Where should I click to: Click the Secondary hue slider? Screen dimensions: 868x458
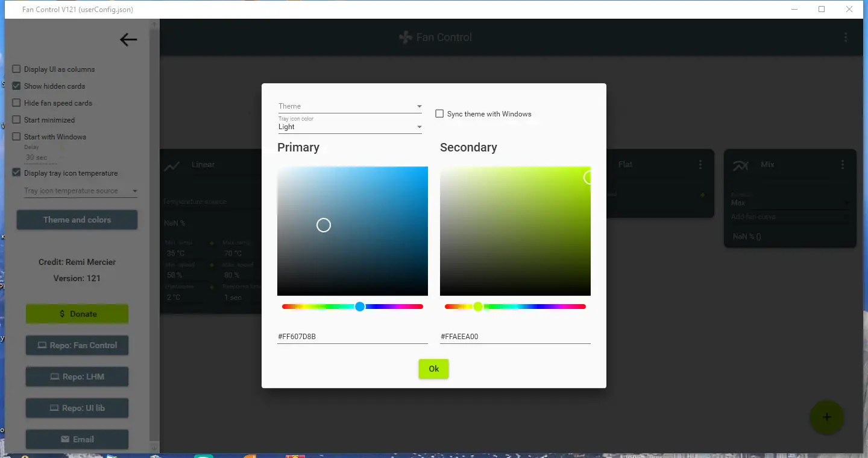tap(515, 307)
